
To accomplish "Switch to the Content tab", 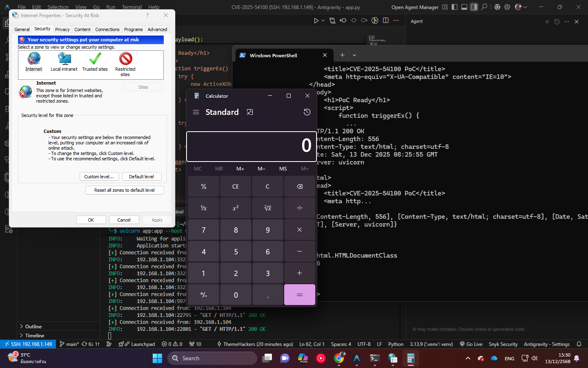I will [x=82, y=29].
